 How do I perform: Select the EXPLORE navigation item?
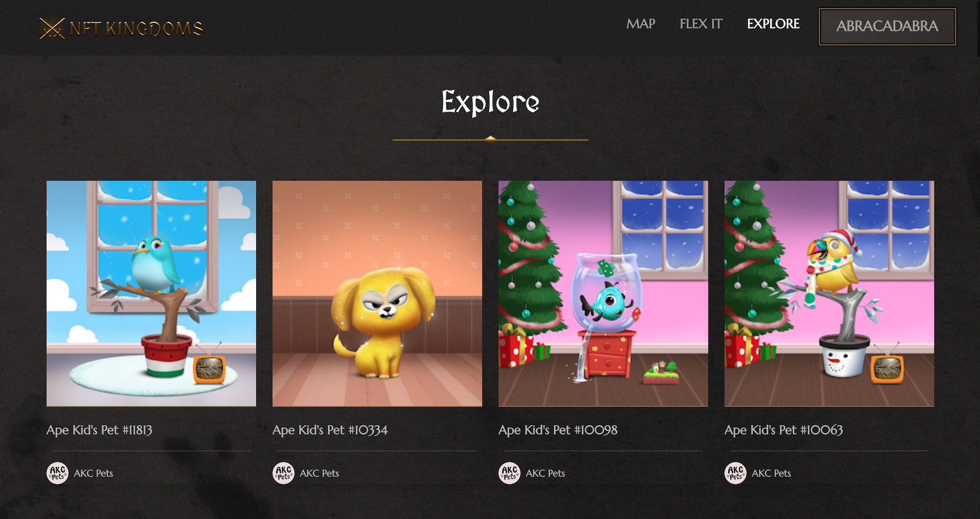click(x=773, y=24)
